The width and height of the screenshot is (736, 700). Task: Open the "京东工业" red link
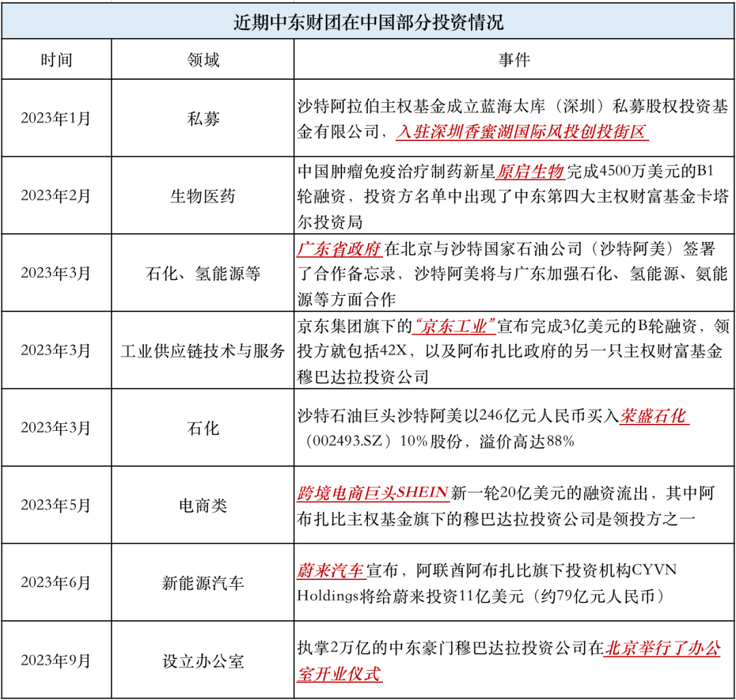454,326
